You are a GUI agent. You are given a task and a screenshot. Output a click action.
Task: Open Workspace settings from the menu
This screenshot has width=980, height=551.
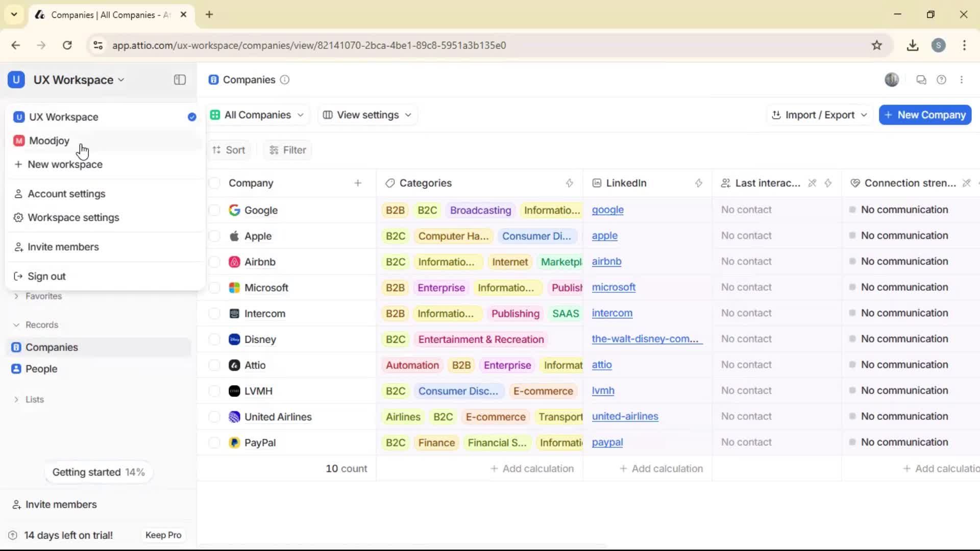105,218
